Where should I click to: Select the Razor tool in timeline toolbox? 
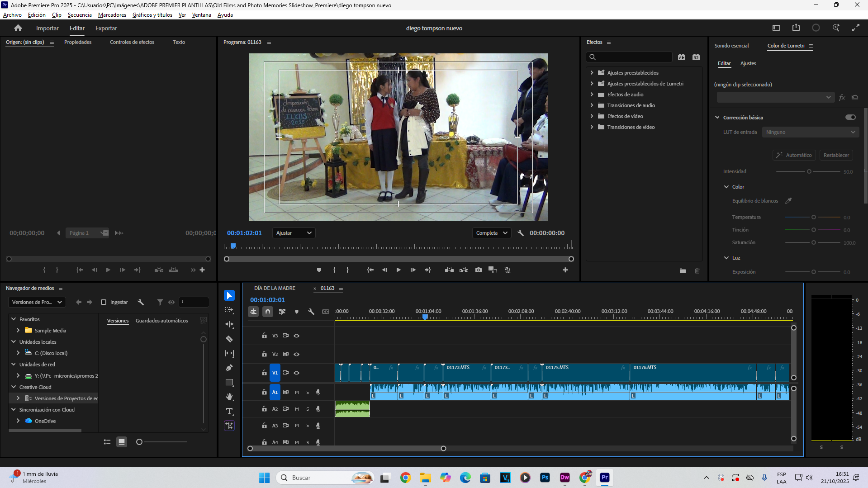229,339
